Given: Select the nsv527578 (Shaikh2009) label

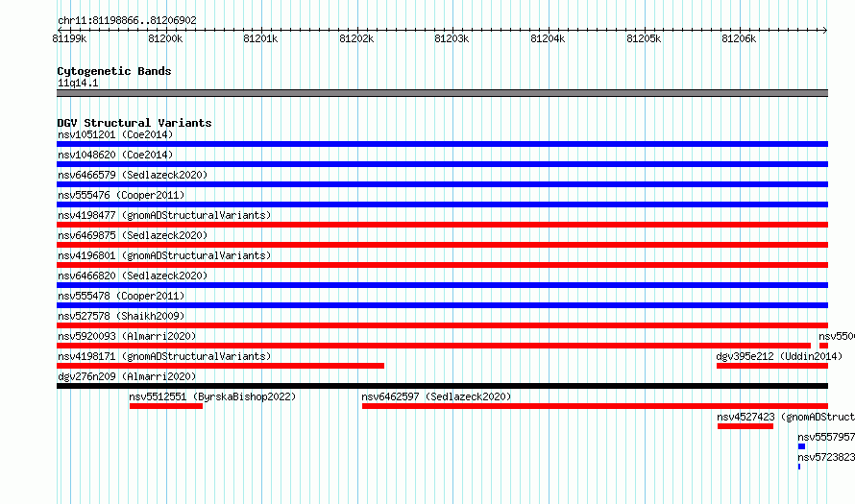Looking at the screenshot, I should pos(121,316).
